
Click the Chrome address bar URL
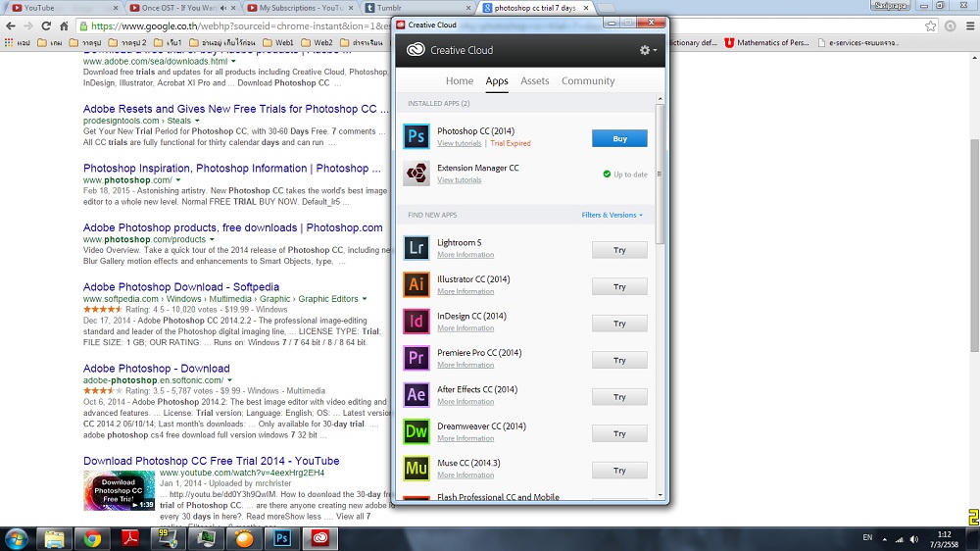[x=241, y=26]
